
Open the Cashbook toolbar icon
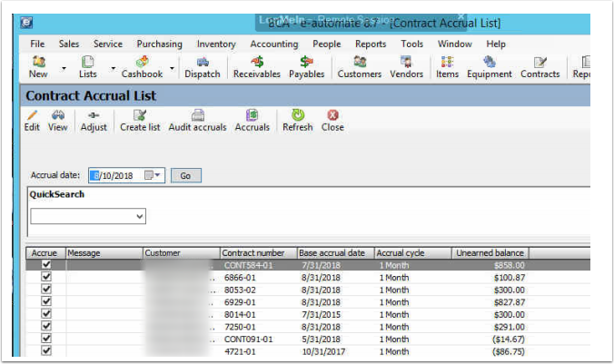[142, 67]
